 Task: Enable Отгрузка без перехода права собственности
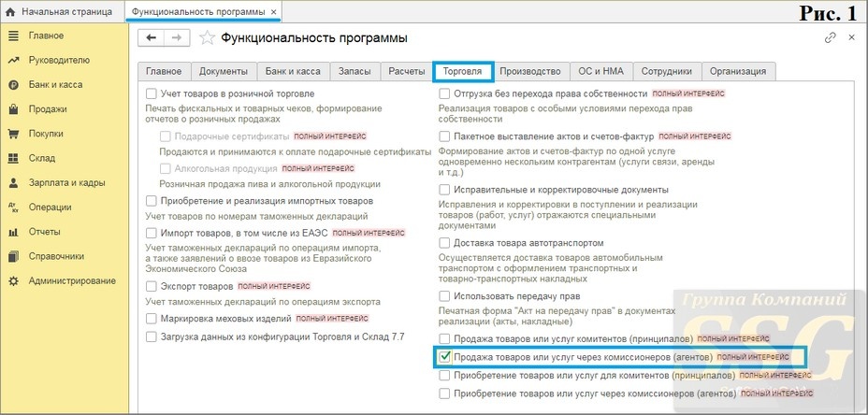click(444, 93)
